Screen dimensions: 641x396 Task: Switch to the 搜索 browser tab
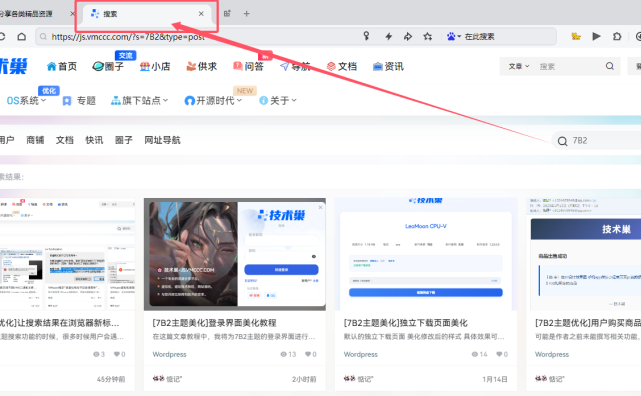(147, 14)
